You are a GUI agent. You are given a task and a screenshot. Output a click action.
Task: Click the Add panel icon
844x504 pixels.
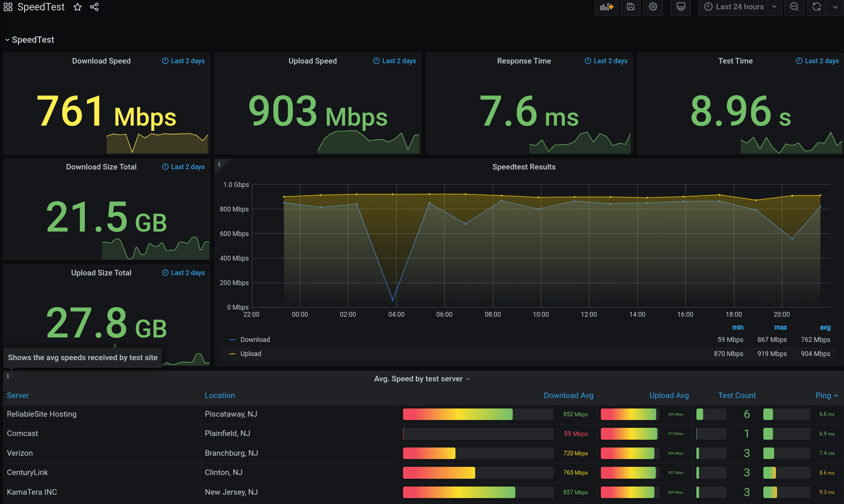[606, 7]
